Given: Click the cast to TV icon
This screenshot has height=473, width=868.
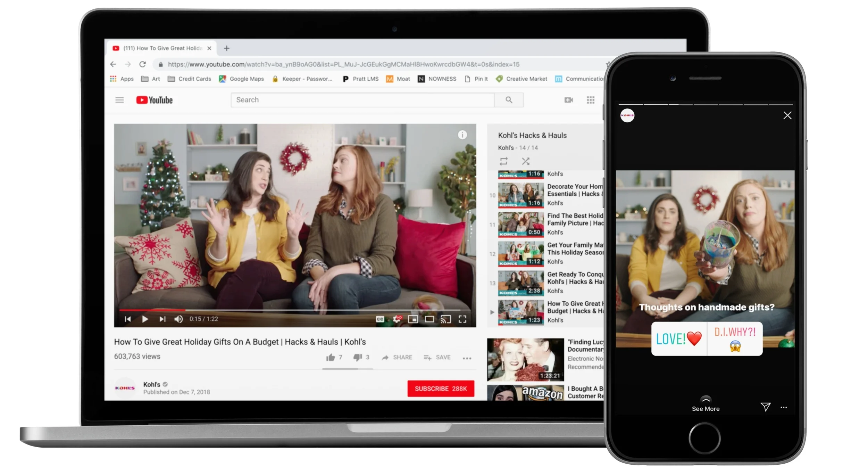Looking at the screenshot, I should pos(446,319).
